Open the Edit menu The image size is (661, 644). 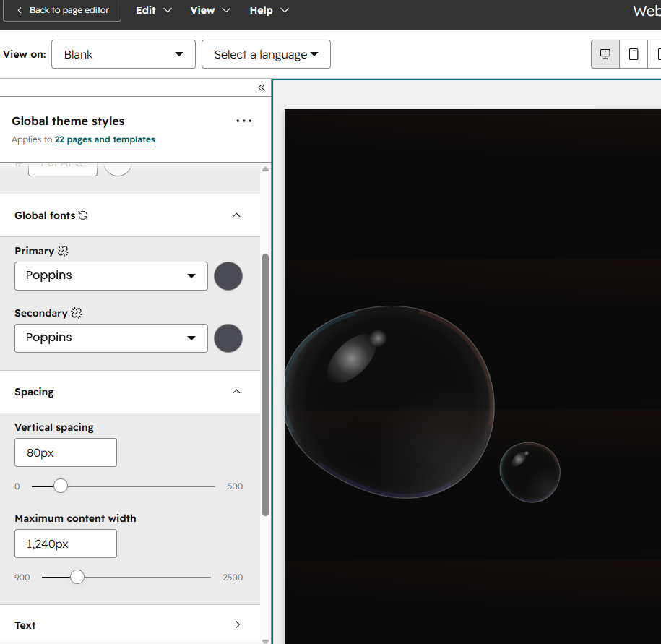(153, 10)
